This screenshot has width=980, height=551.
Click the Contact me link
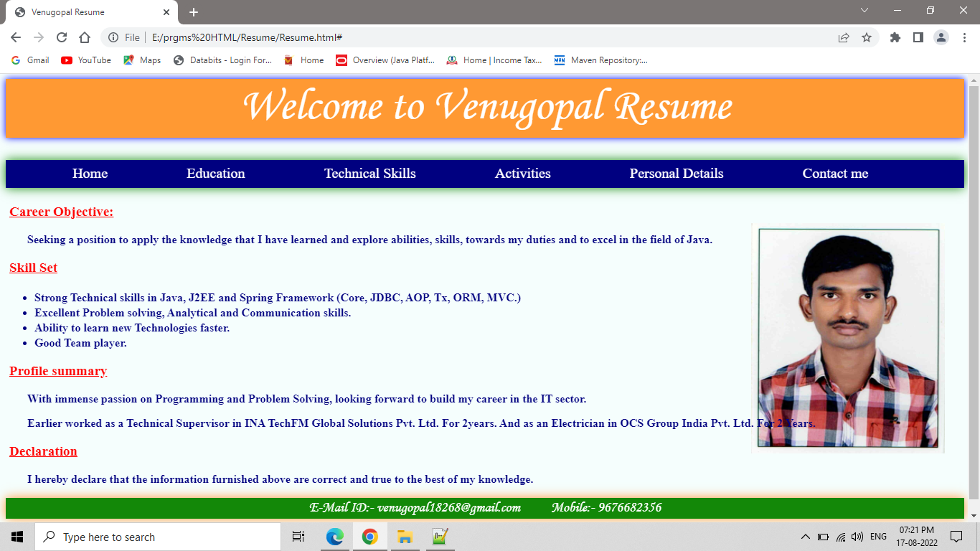[835, 174]
